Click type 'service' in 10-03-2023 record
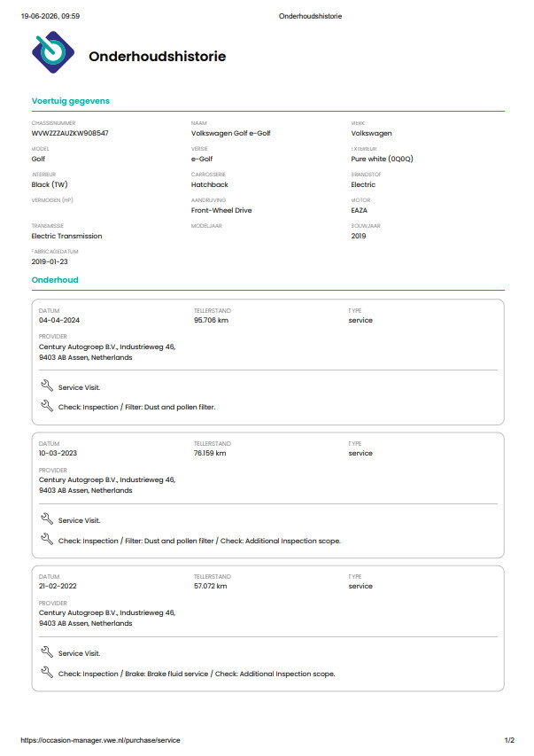This screenshot has width=534, height=756. (x=360, y=453)
